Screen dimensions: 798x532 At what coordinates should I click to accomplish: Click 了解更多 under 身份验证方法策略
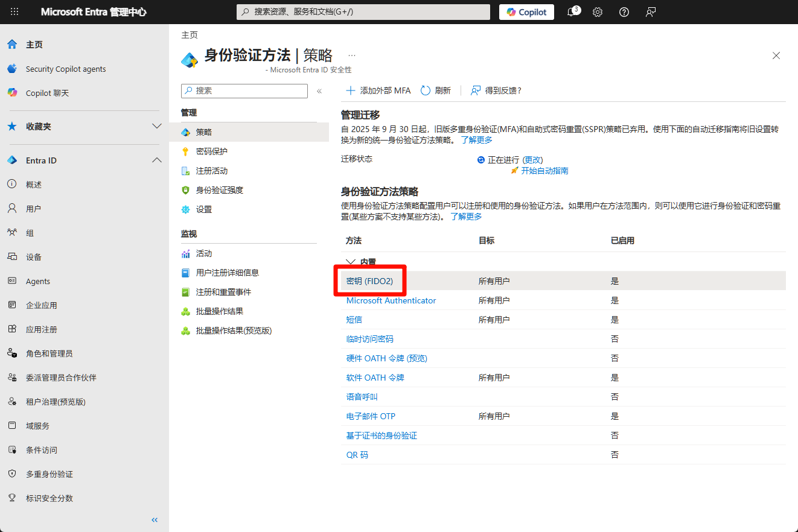tap(466, 217)
